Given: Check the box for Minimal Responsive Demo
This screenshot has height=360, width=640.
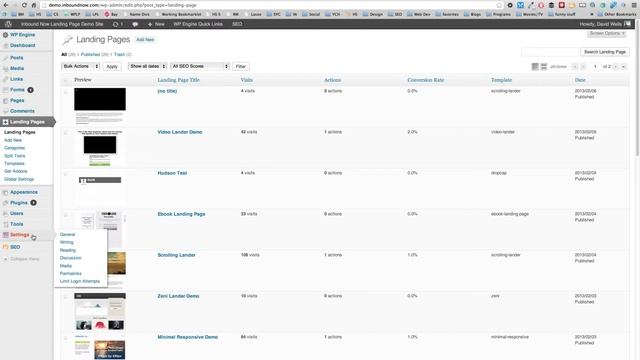Looking at the screenshot, I should pos(65,338).
